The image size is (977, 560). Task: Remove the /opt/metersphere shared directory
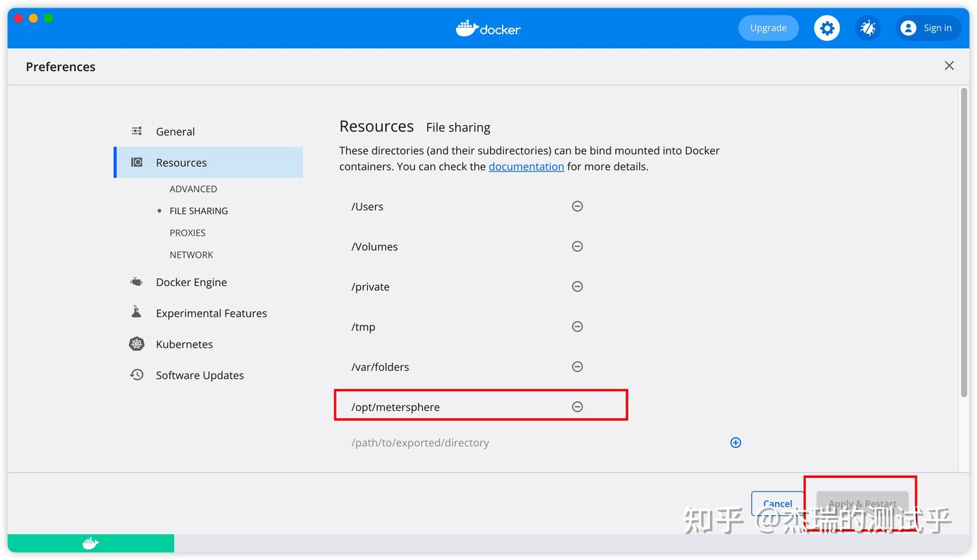(x=577, y=406)
